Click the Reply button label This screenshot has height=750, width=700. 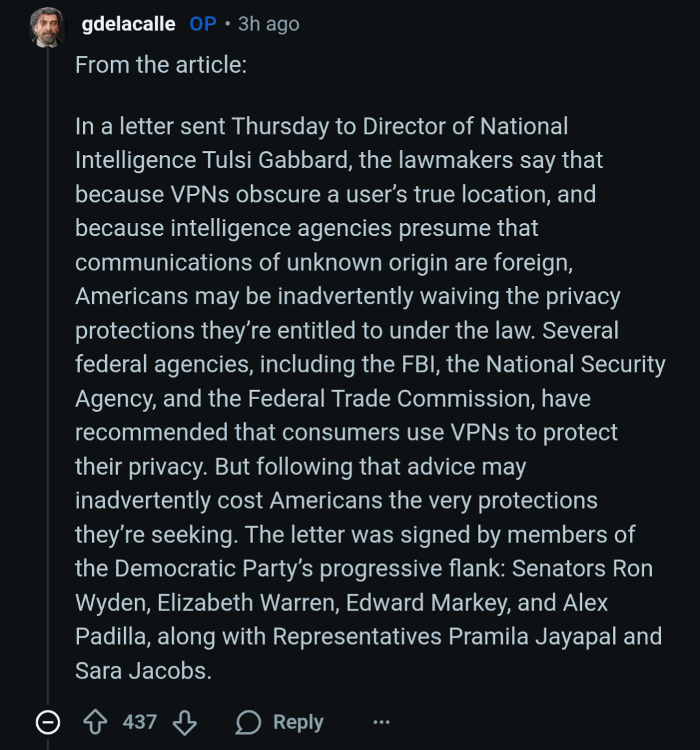click(x=298, y=722)
